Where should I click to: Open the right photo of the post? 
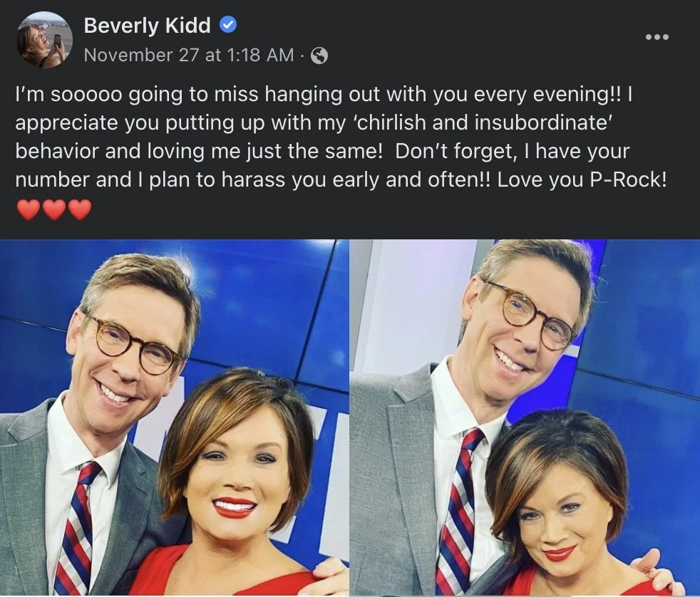(525, 417)
